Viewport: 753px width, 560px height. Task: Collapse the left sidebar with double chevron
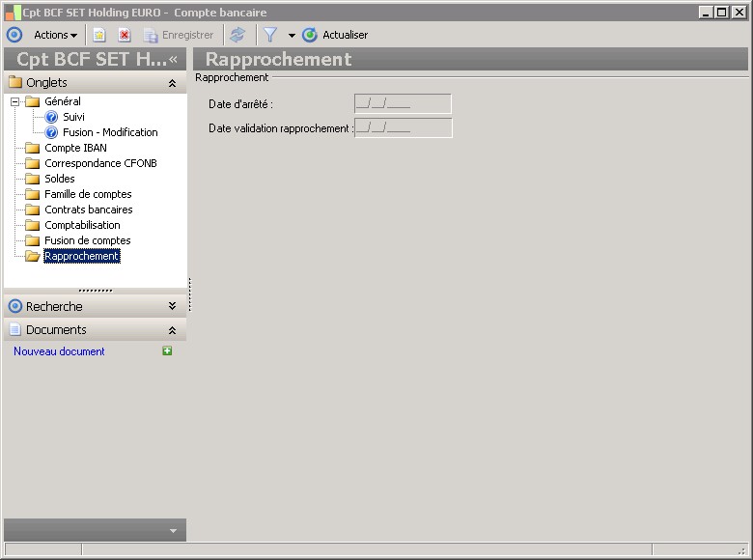pos(174,59)
